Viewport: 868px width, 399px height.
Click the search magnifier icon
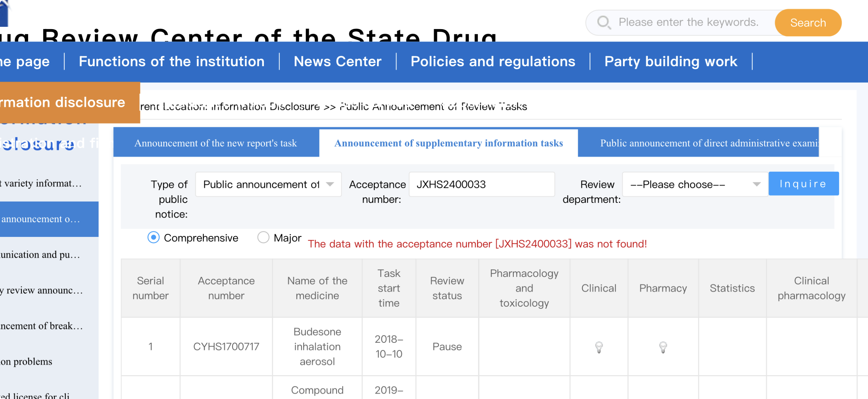pyautogui.click(x=603, y=22)
